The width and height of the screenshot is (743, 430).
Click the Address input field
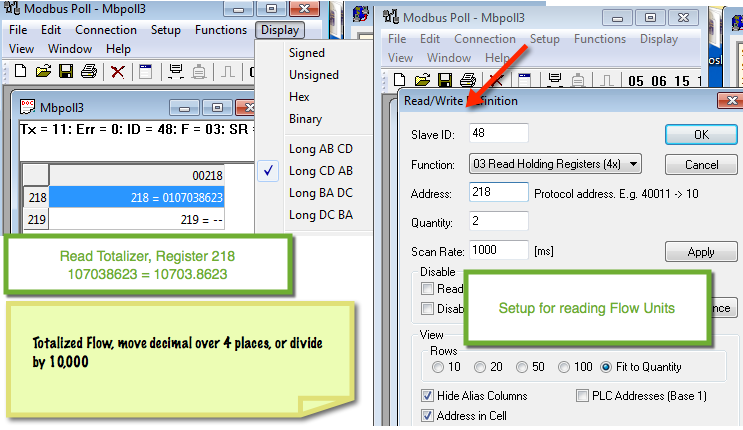(x=498, y=192)
